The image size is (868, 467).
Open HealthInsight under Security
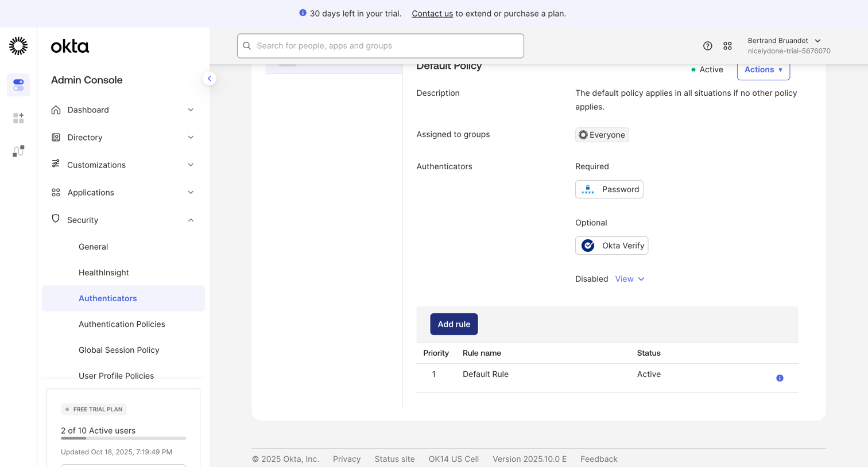pyautogui.click(x=103, y=273)
